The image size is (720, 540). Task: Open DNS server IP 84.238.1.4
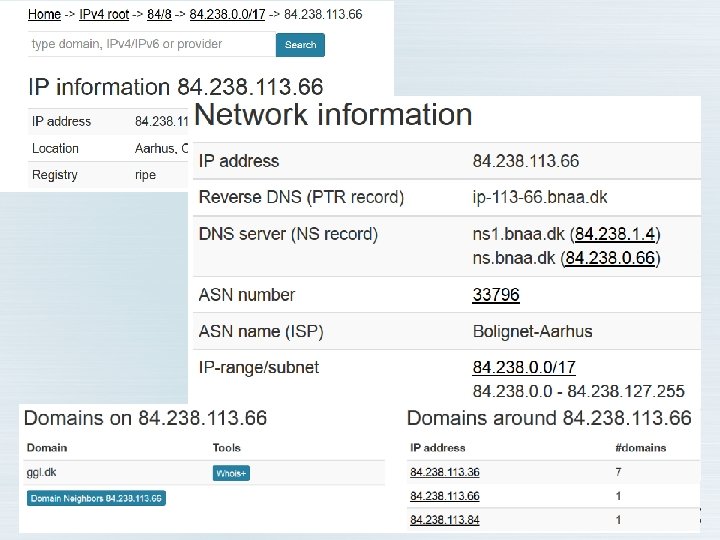pyautogui.click(x=615, y=234)
